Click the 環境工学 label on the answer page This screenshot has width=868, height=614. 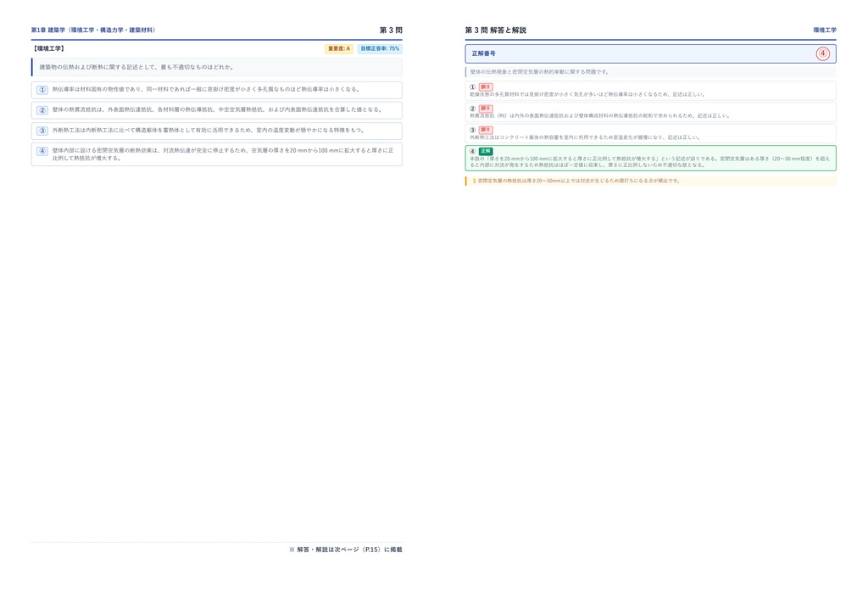tap(825, 30)
